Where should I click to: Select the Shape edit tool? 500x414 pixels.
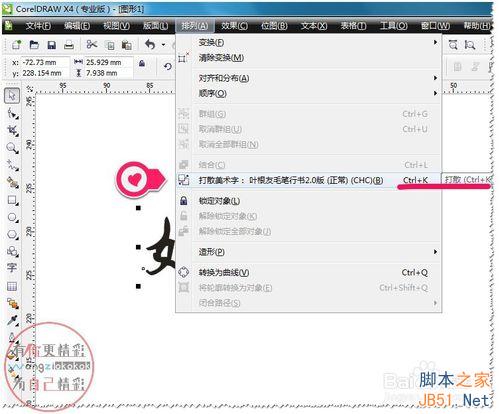click(13, 113)
